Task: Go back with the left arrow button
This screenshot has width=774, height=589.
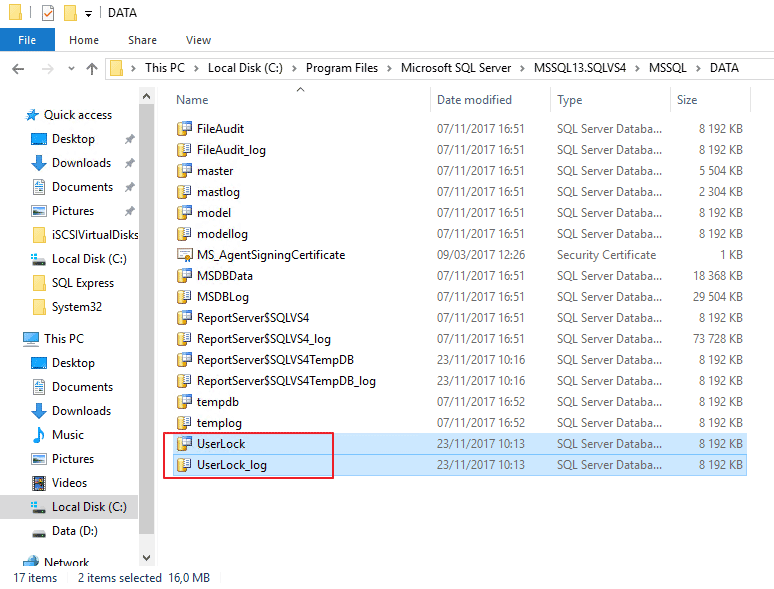Action: [18, 69]
